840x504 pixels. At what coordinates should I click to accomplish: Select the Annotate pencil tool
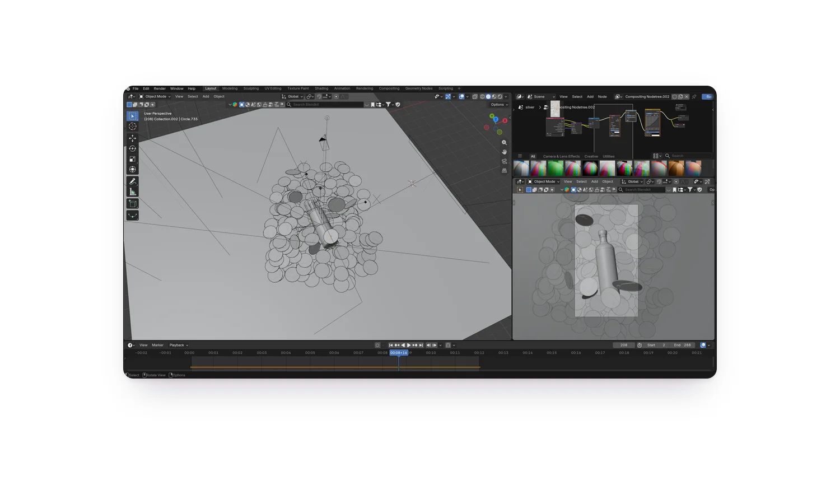pyautogui.click(x=132, y=181)
